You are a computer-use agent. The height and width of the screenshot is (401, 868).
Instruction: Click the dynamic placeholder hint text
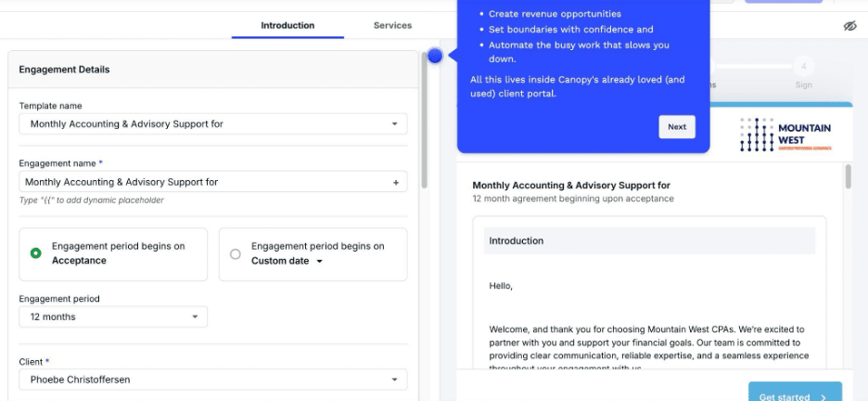pos(91,200)
